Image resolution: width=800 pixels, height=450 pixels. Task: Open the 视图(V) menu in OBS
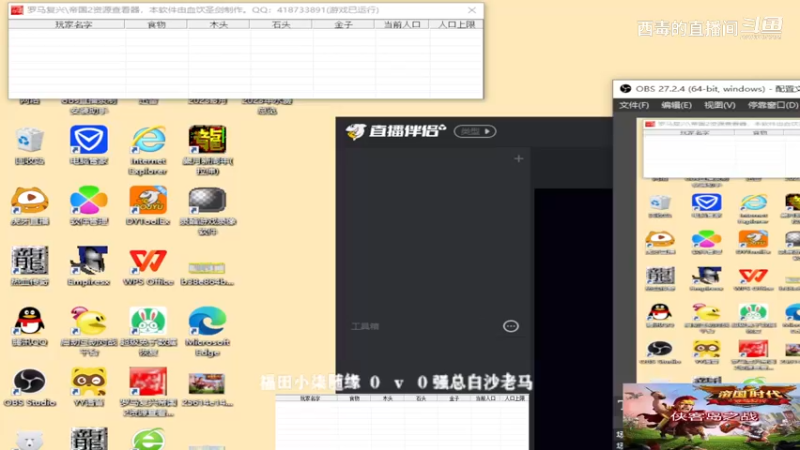pos(720,105)
